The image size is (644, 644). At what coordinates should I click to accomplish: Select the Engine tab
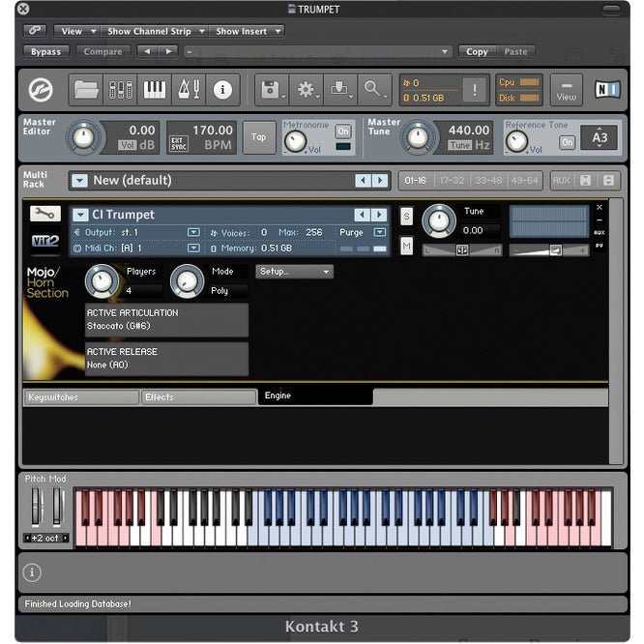(x=315, y=395)
